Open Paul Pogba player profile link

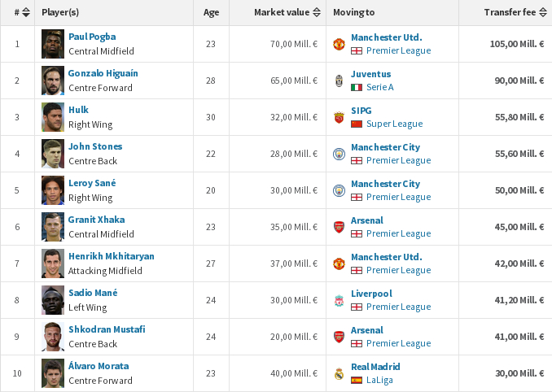point(92,37)
